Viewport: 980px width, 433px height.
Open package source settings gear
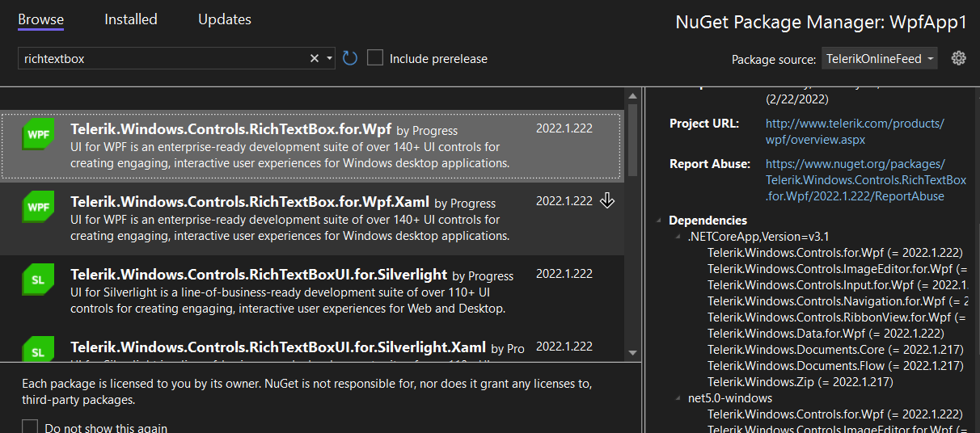959,58
